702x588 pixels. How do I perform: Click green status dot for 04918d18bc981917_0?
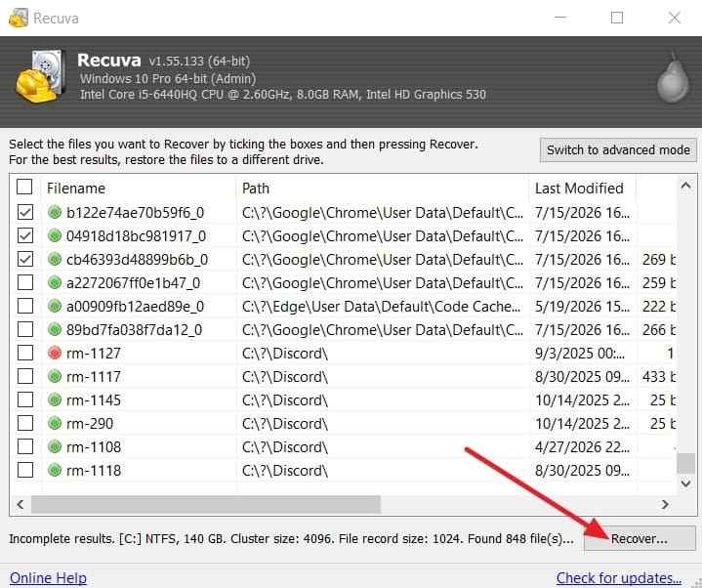[x=55, y=235]
